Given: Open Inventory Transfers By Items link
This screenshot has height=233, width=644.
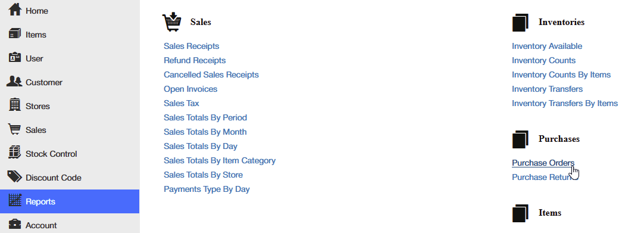Looking at the screenshot, I should [x=565, y=103].
